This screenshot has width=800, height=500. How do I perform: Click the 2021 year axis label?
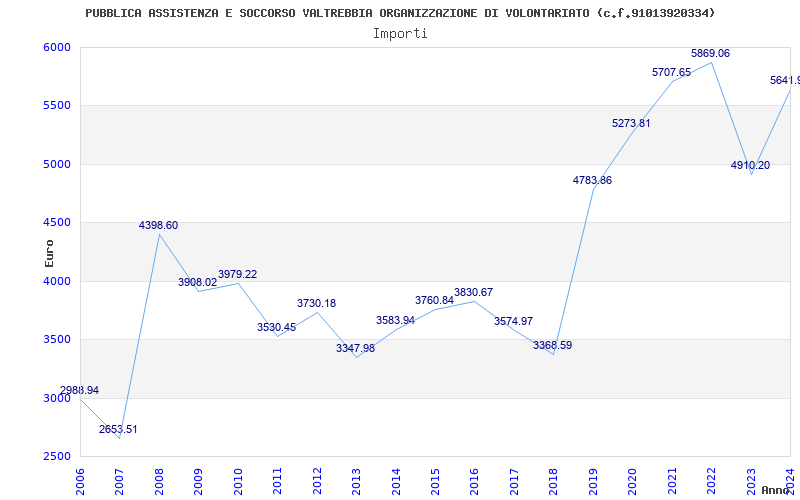coord(672,482)
